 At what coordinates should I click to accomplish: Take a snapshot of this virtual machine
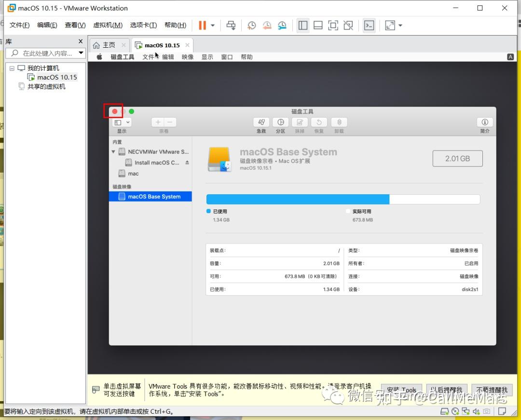251,25
